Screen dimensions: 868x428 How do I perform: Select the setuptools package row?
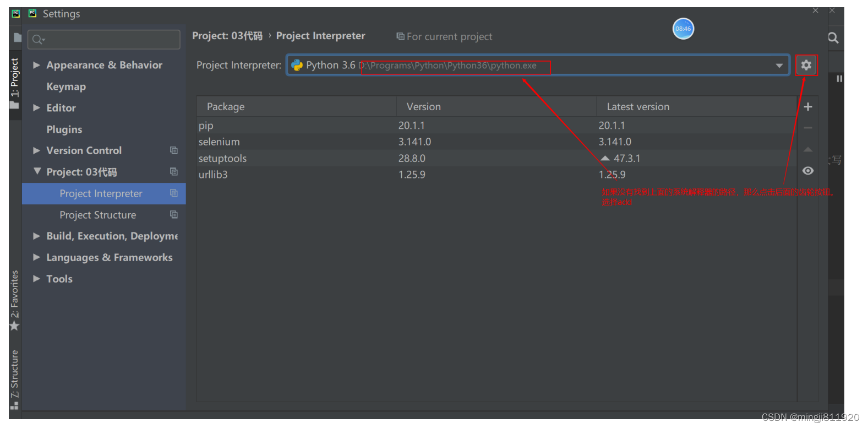click(496, 158)
